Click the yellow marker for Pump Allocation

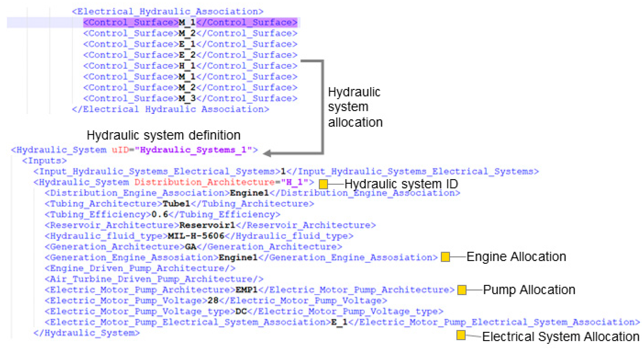[x=462, y=290]
